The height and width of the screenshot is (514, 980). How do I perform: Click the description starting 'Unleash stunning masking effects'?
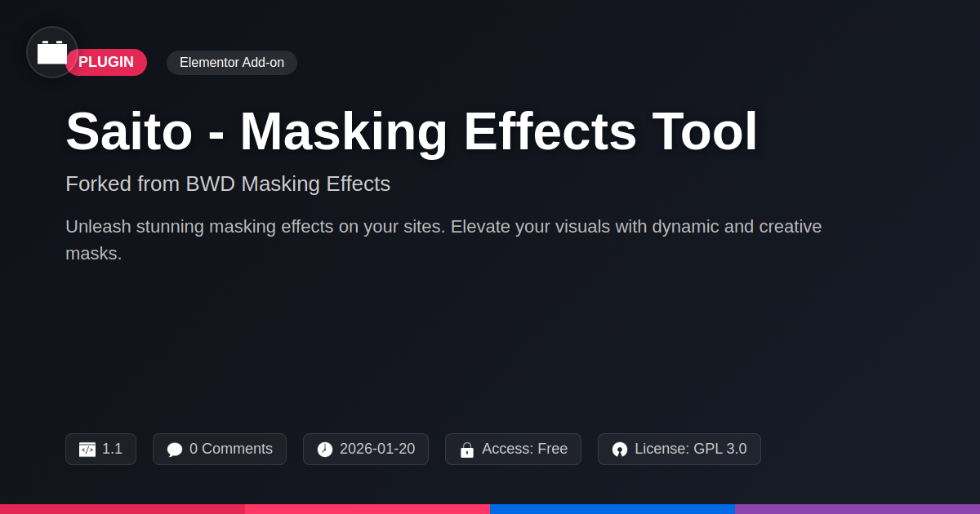pos(443,240)
